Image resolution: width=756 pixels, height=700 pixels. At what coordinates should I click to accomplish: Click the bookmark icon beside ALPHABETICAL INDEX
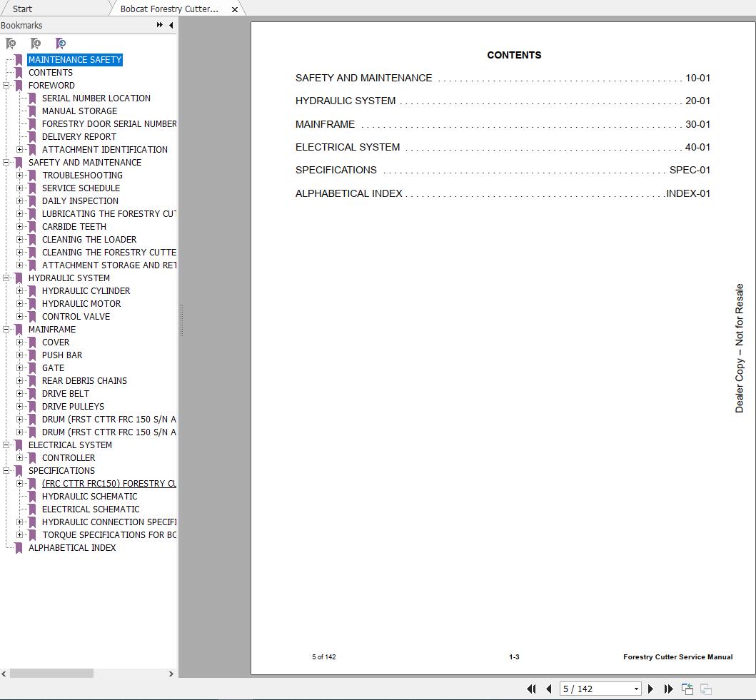tap(19, 548)
